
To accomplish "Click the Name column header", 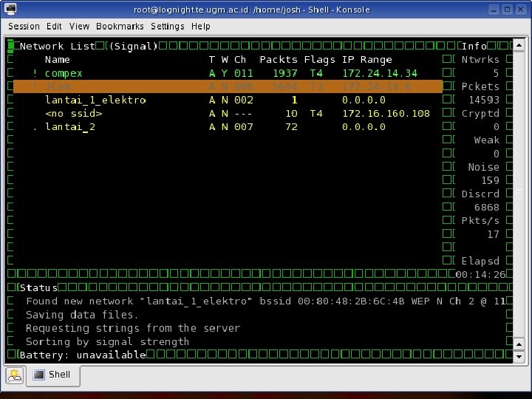I will [x=58, y=60].
